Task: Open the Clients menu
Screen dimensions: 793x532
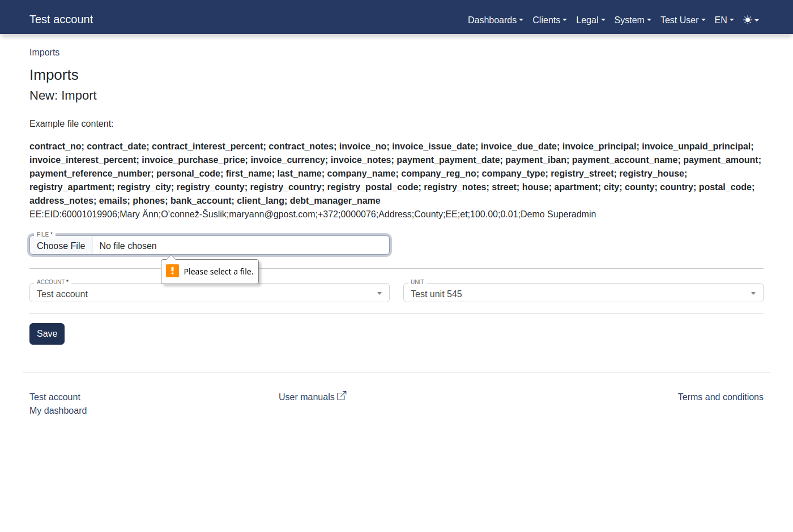Action: [x=548, y=20]
